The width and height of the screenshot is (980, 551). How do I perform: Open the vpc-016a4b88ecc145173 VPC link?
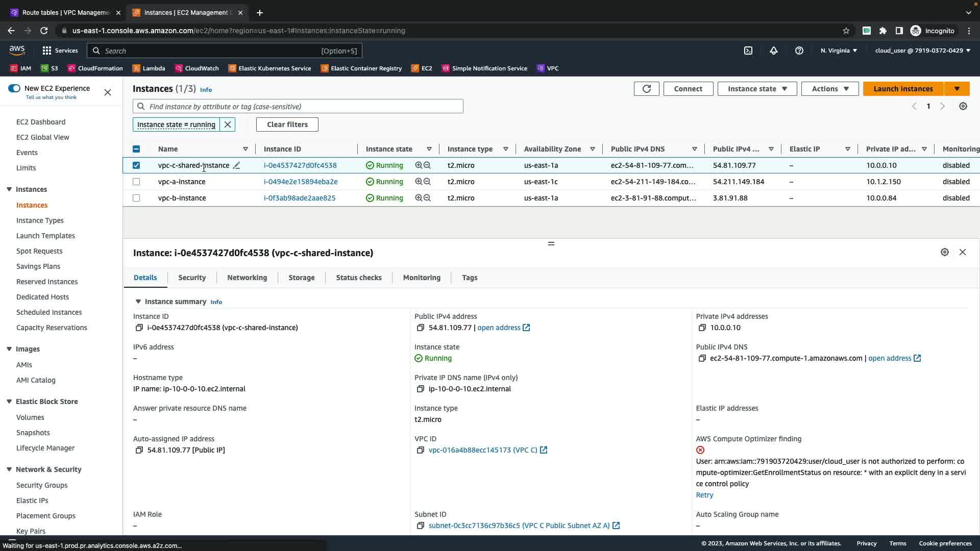(x=482, y=450)
